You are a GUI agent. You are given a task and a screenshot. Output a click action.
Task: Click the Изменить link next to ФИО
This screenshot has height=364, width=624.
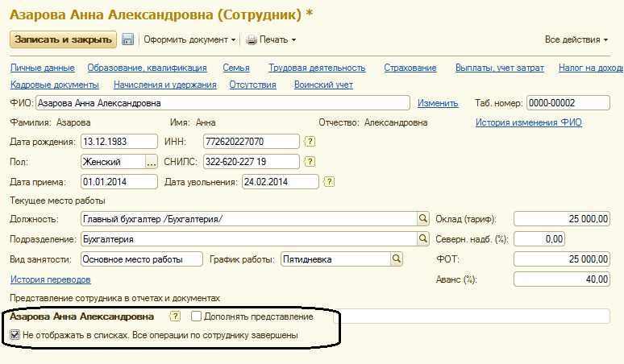tap(438, 103)
